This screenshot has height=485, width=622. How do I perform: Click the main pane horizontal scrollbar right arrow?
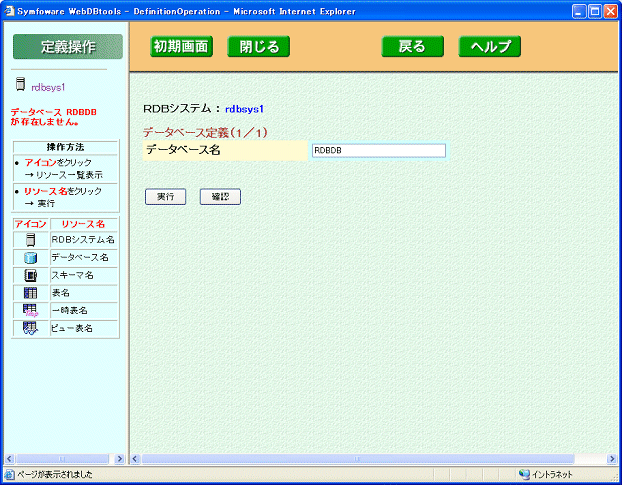tap(611, 459)
